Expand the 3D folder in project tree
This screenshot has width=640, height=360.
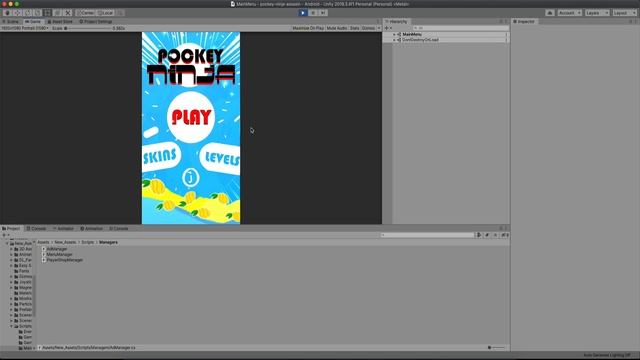(11, 249)
